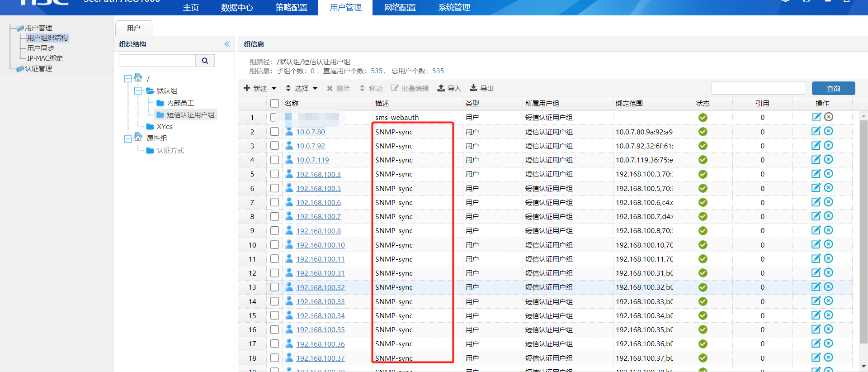The height and width of the screenshot is (372, 868).
Task: Delete user 192.168.100.5 with the circled X icon
Action: pos(828,188)
